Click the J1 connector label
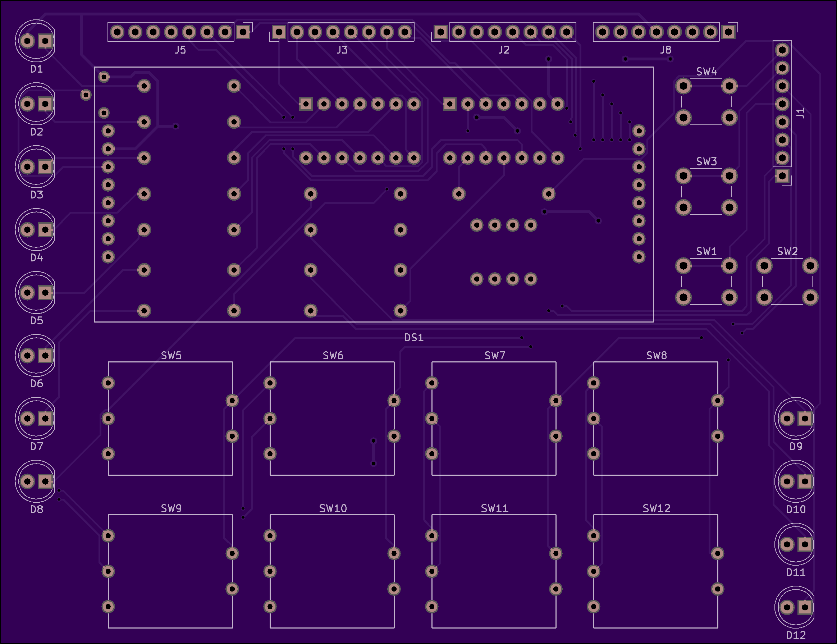 [x=801, y=113]
